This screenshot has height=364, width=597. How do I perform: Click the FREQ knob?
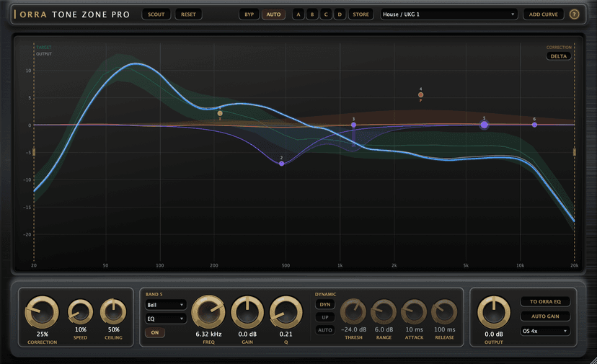pyautogui.click(x=208, y=312)
